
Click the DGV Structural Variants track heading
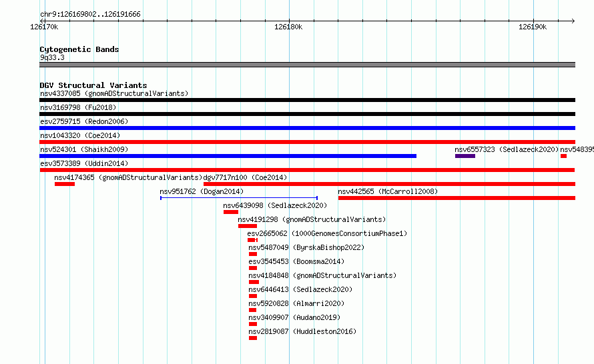[93, 85]
